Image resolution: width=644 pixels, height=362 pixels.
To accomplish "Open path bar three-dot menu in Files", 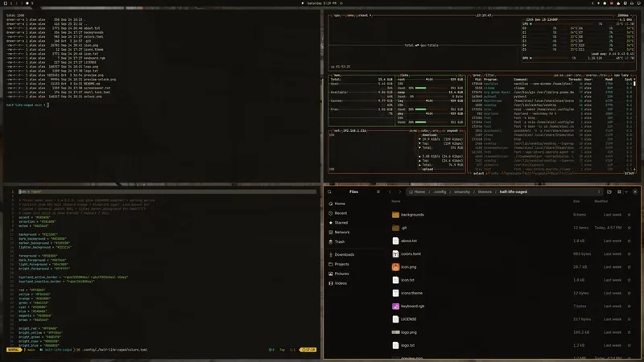I will click(599, 191).
